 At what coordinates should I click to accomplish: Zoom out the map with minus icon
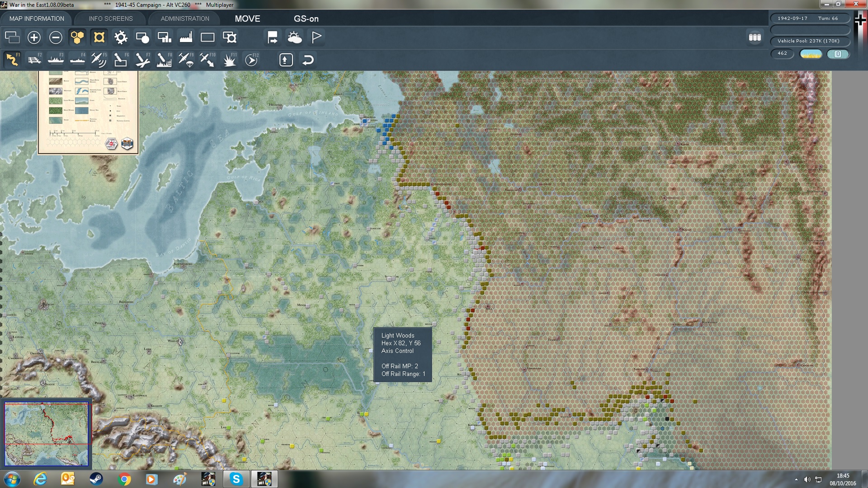click(x=56, y=38)
